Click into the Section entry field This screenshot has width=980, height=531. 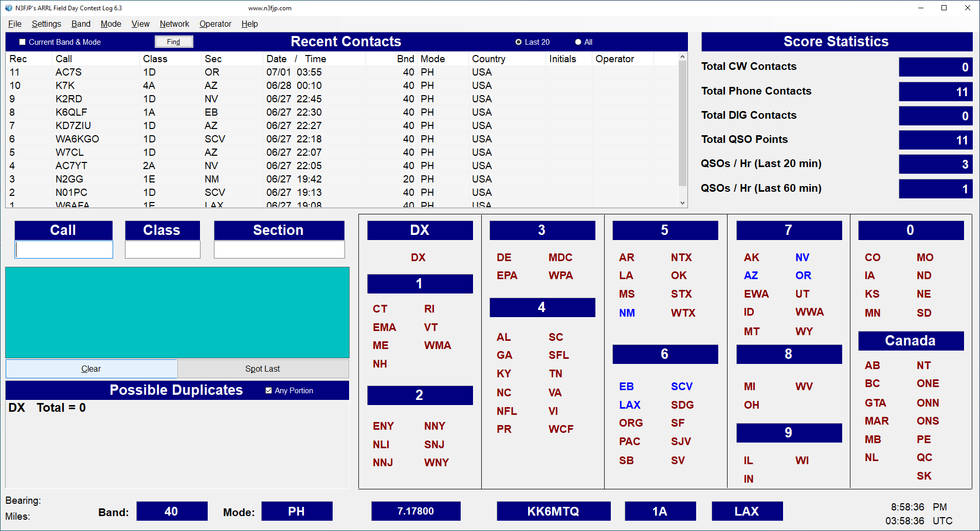coord(279,250)
